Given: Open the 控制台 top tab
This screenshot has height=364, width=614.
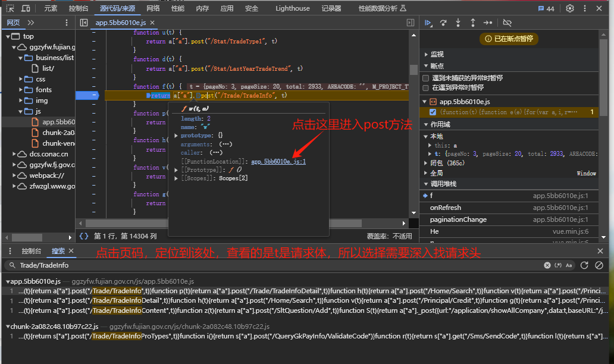Looking at the screenshot, I should click(79, 8).
